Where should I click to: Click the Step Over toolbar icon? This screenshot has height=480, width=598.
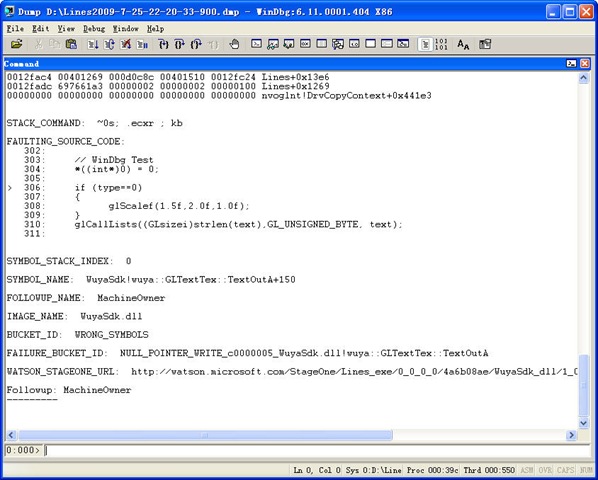click(x=180, y=44)
